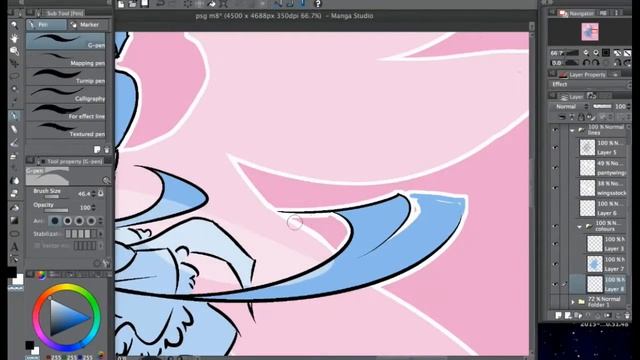Collapse the 'lines' layer folder
This screenshot has width=640, height=360.
[x=572, y=130]
